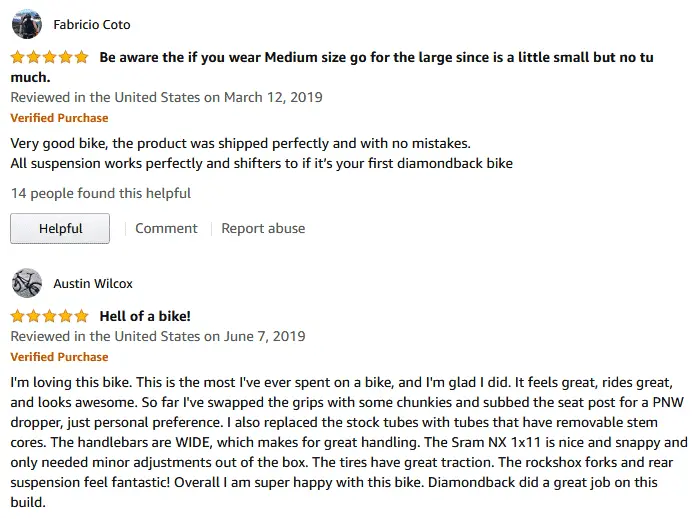
Task: Open the 'Hell of a bike!' review title
Action: coord(145,316)
